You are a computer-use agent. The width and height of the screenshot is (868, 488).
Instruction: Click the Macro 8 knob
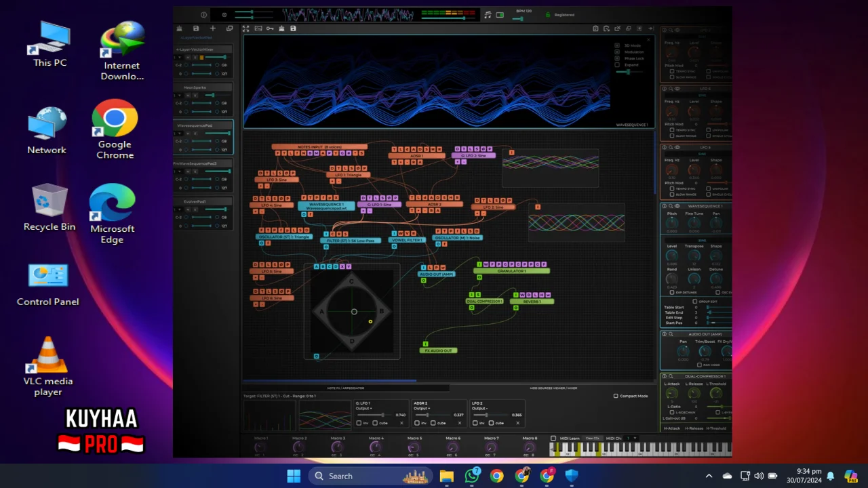[x=530, y=447]
